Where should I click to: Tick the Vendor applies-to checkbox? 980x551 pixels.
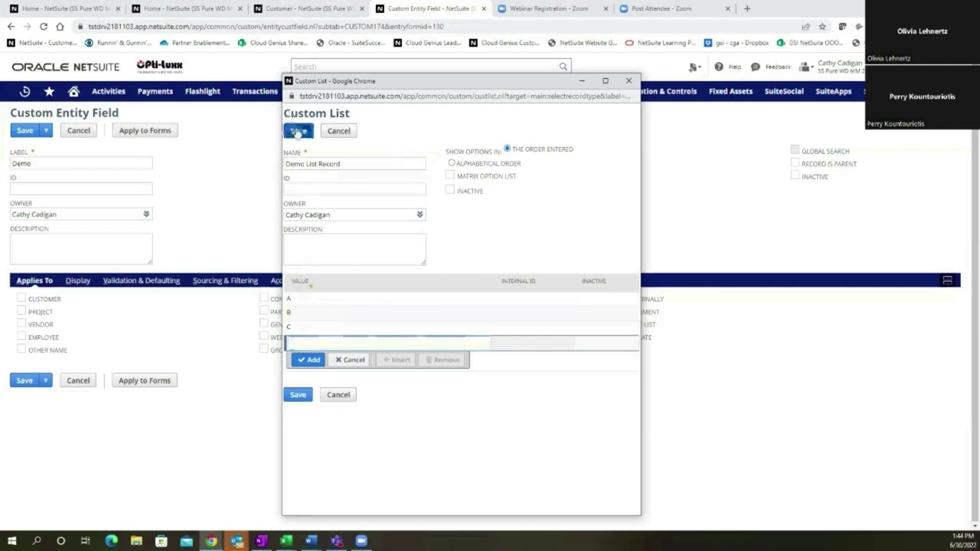tap(21, 324)
